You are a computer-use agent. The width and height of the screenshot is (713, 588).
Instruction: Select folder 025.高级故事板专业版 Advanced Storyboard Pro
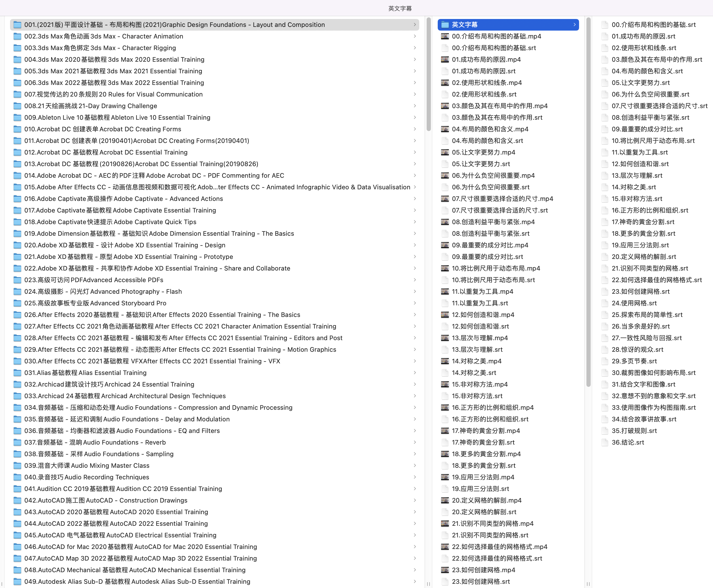(x=215, y=303)
